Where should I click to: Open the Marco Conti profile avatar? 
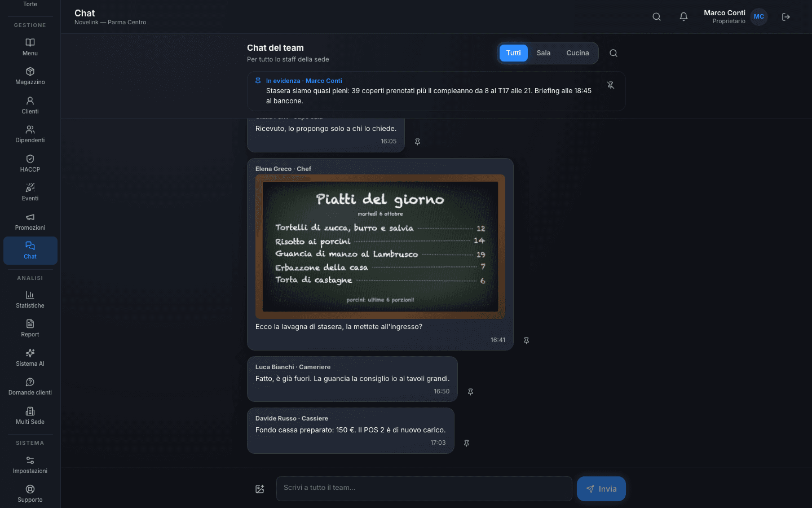(x=759, y=17)
